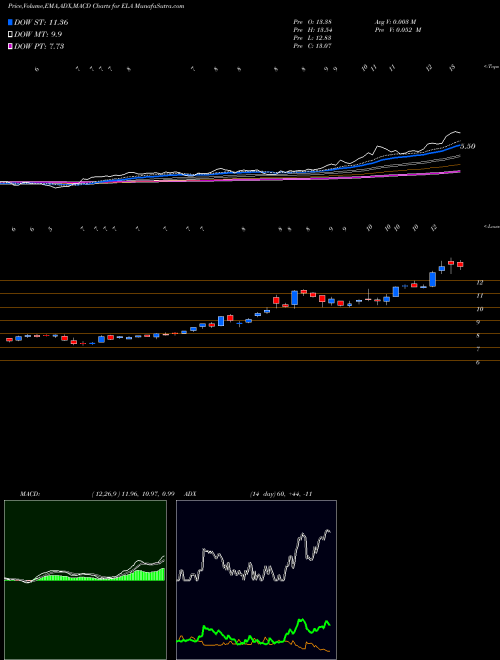
Task: Click the green MACD histogram chart panel
Action: (85, 580)
